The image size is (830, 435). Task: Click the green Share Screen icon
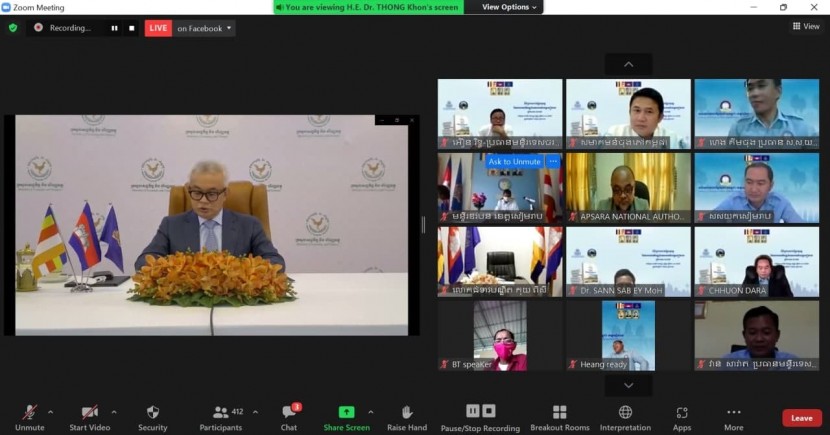(346, 412)
